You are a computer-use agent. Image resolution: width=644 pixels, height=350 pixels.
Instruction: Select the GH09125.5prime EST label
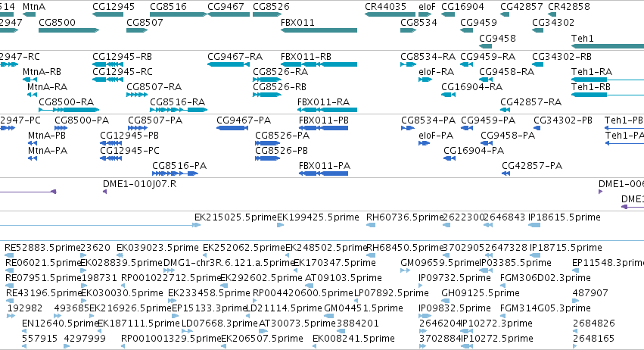click(x=481, y=293)
